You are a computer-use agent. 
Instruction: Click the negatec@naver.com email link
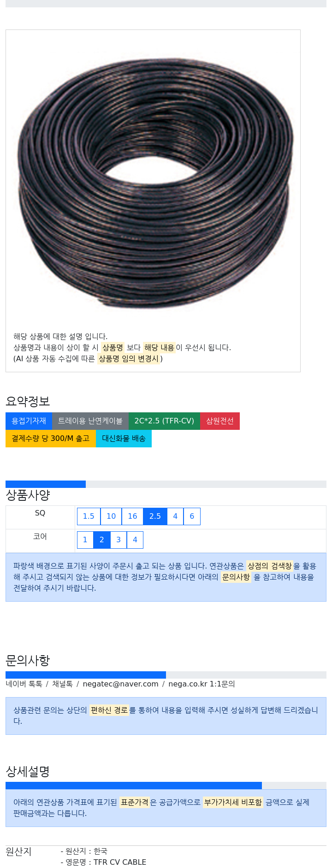(120, 684)
